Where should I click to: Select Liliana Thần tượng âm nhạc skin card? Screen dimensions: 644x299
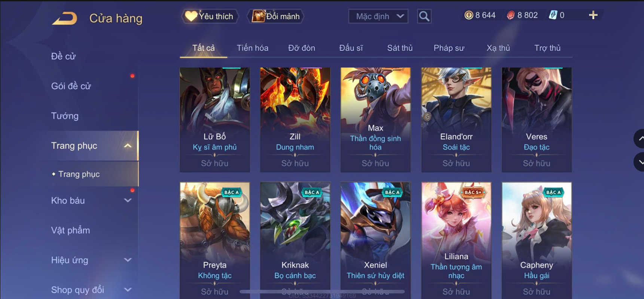(456, 240)
